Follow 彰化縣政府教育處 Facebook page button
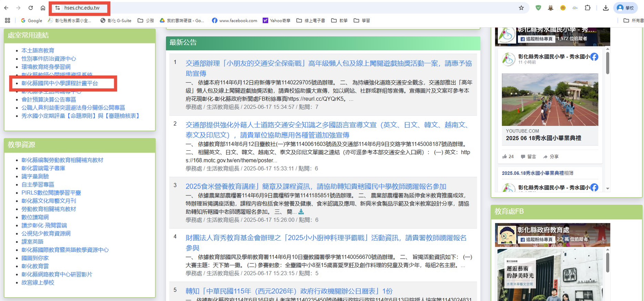 [x=536, y=239]
